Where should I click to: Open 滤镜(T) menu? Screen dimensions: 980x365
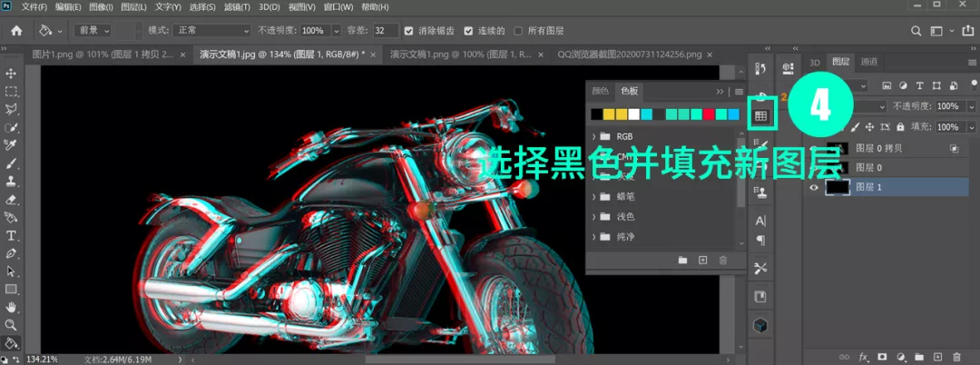click(x=238, y=7)
